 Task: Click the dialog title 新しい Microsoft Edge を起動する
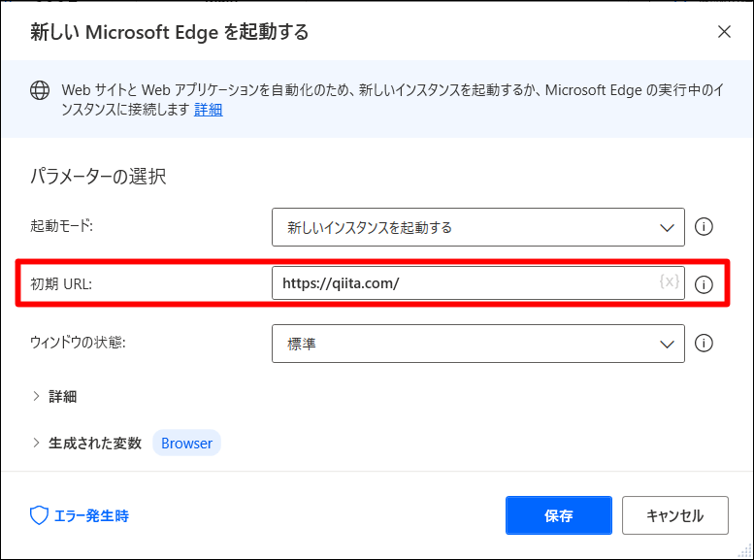pyautogui.click(x=169, y=32)
